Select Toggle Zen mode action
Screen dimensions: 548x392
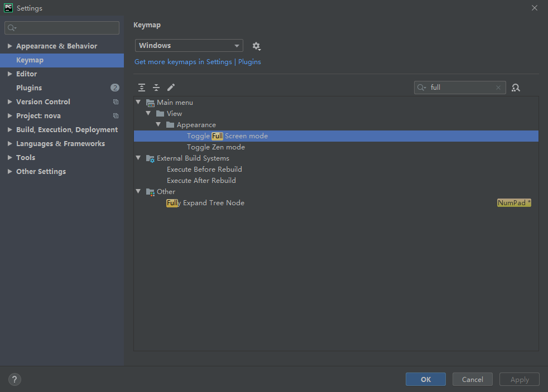tap(215, 147)
